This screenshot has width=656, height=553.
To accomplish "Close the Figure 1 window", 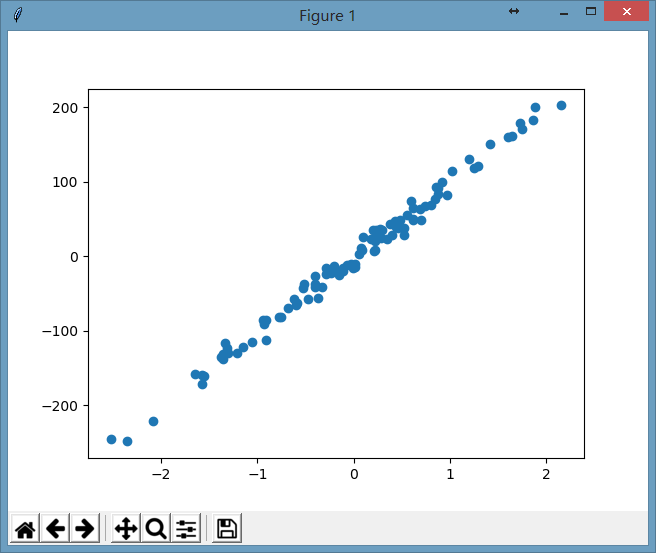I will 626,11.
